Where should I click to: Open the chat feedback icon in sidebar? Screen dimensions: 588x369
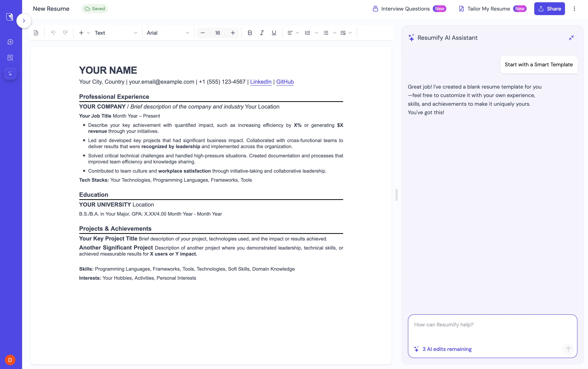(10, 42)
